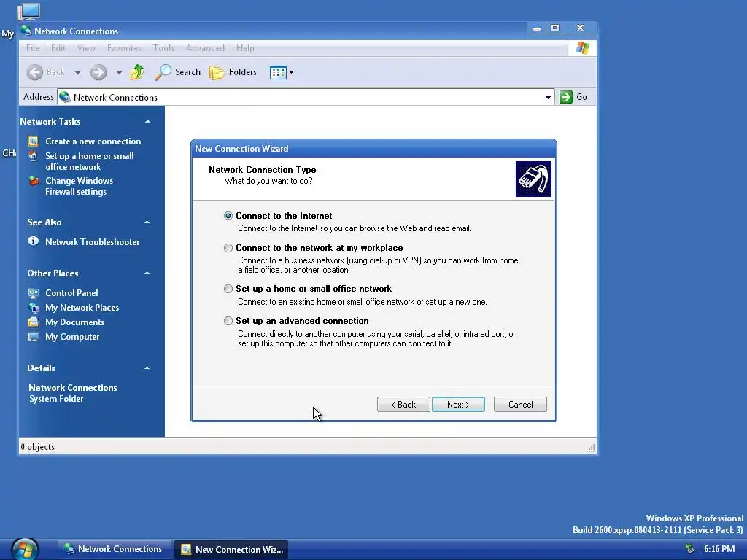Open the Advanced menu

point(205,48)
